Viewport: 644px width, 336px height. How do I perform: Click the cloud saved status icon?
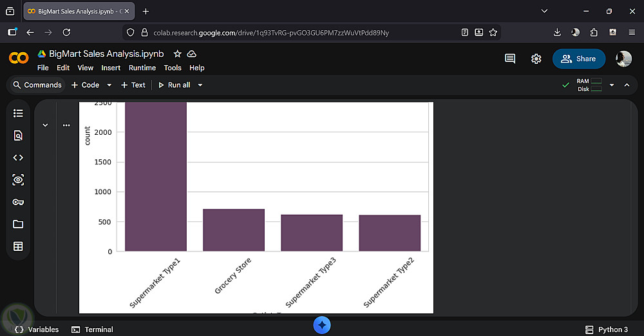click(x=192, y=54)
